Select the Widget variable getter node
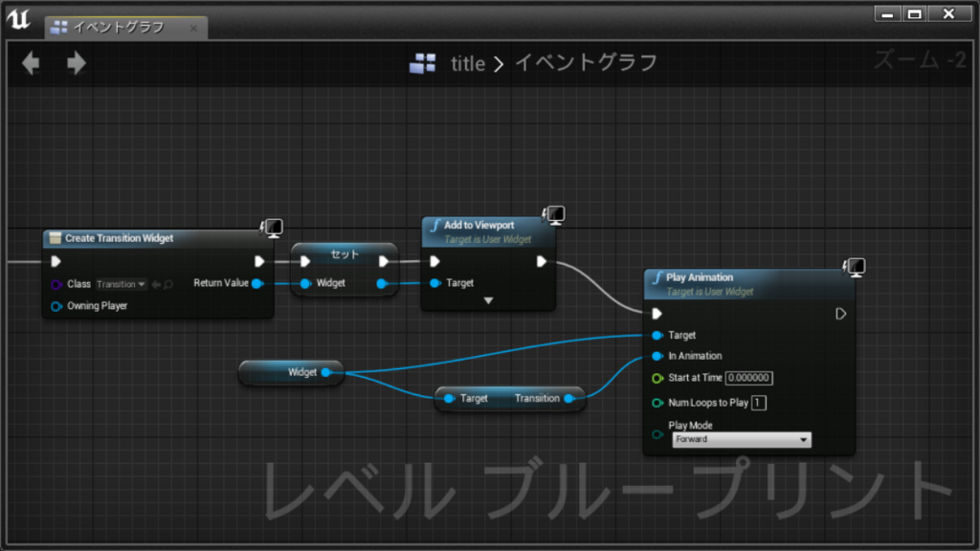 tap(291, 372)
